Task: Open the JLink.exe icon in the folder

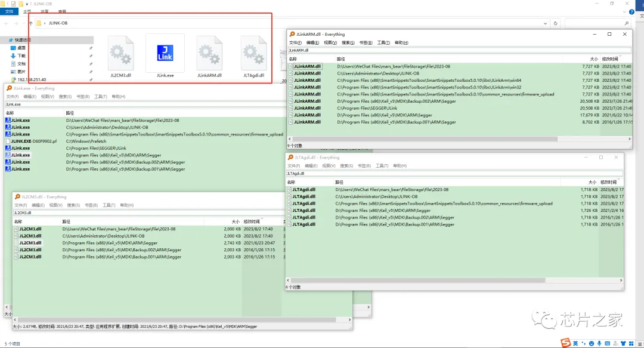Action: tap(165, 53)
